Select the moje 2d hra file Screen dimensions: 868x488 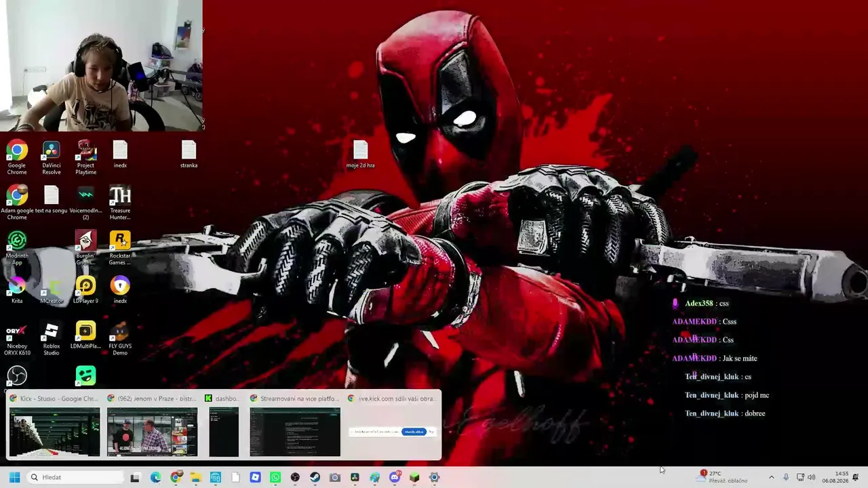360,154
